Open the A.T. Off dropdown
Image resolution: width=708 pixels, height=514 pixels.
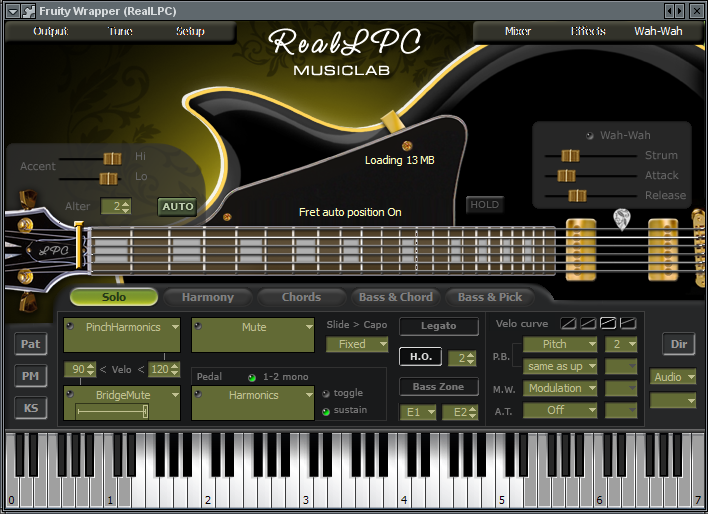[x=560, y=410]
